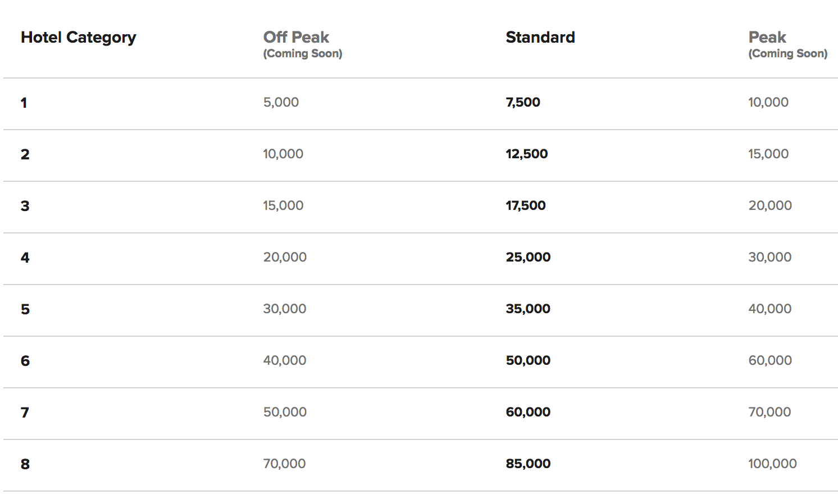
Task: Click the 60,000 peak value in category 6
Action: tap(769, 360)
